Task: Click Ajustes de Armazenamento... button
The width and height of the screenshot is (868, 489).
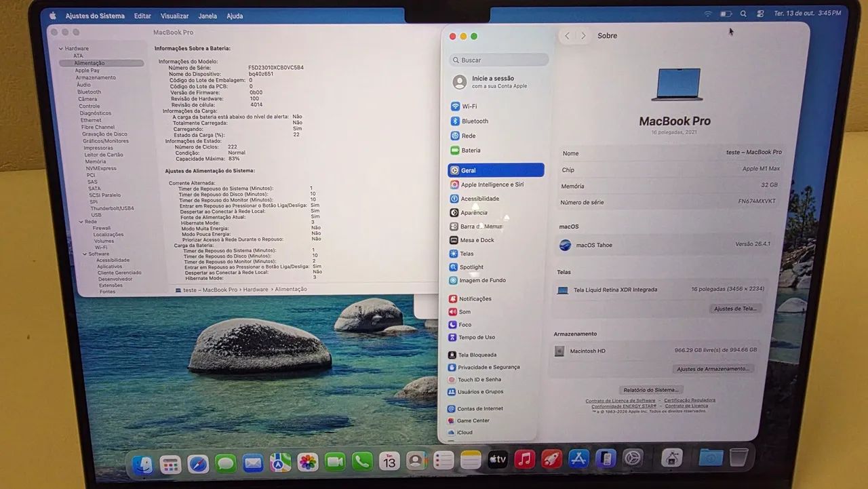Action: (713, 369)
